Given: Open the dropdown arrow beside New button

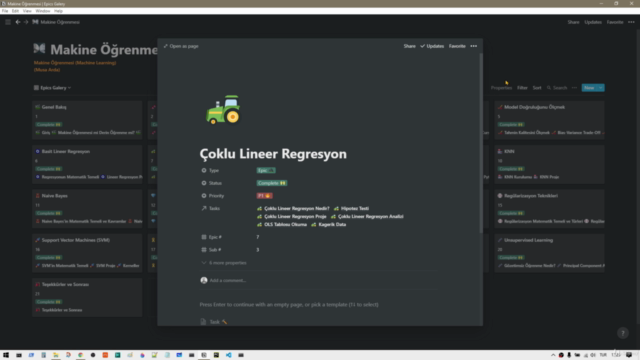Looking at the screenshot, I should pyautogui.click(x=601, y=88).
